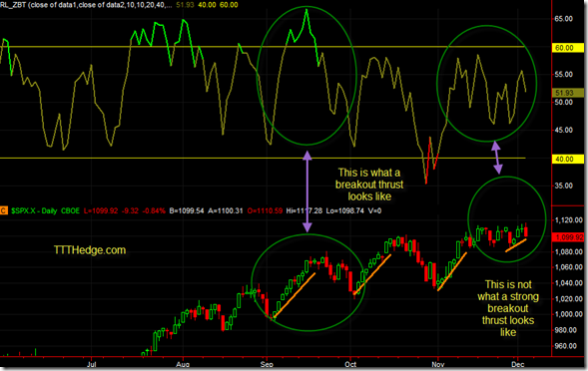Click the 65.00 label on indicator axis
Screen dimensions: 588x371
[x=564, y=19]
